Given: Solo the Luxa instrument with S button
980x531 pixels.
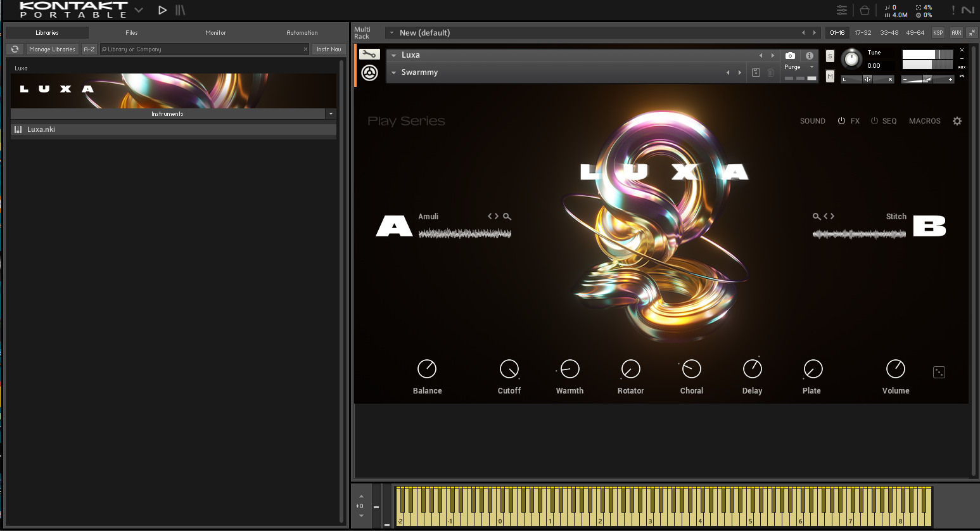Looking at the screenshot, I should (x=830, y=56).
